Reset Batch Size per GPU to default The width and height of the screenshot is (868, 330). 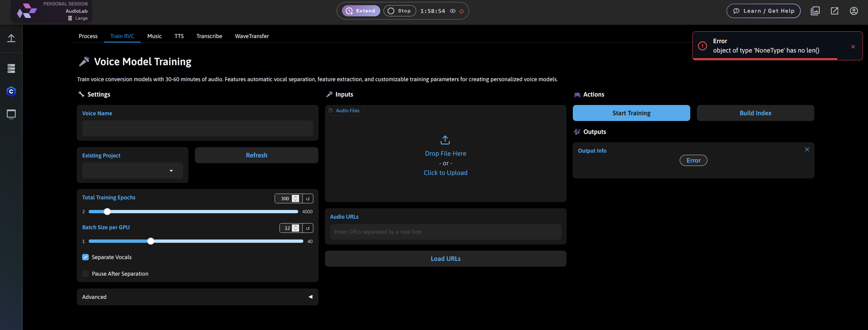[308, 228]
